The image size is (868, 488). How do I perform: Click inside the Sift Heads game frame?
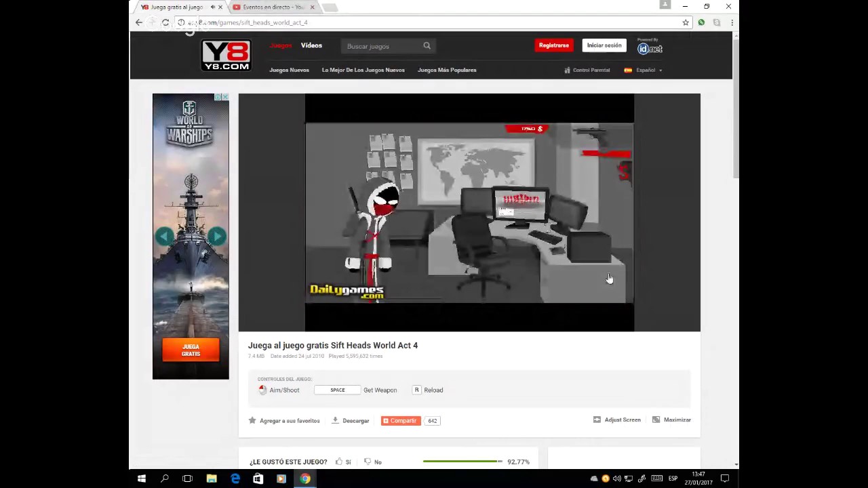[469, 212]
